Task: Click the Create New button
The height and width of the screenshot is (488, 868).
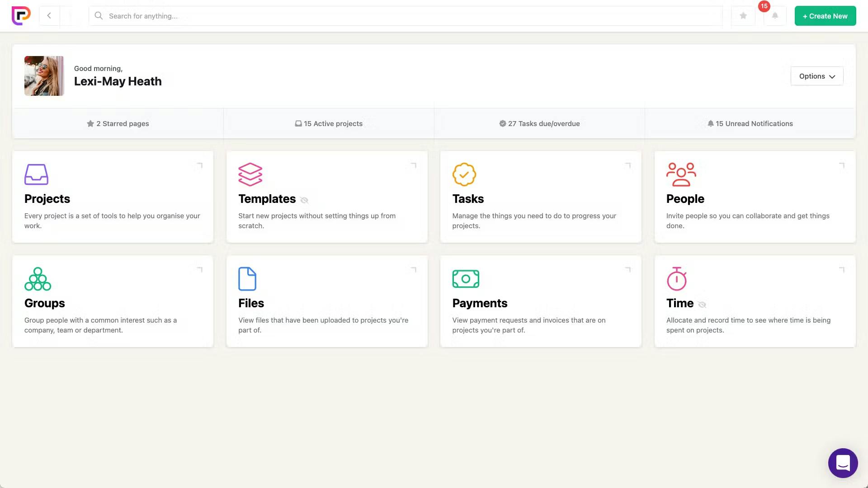Action: [825, 16]
